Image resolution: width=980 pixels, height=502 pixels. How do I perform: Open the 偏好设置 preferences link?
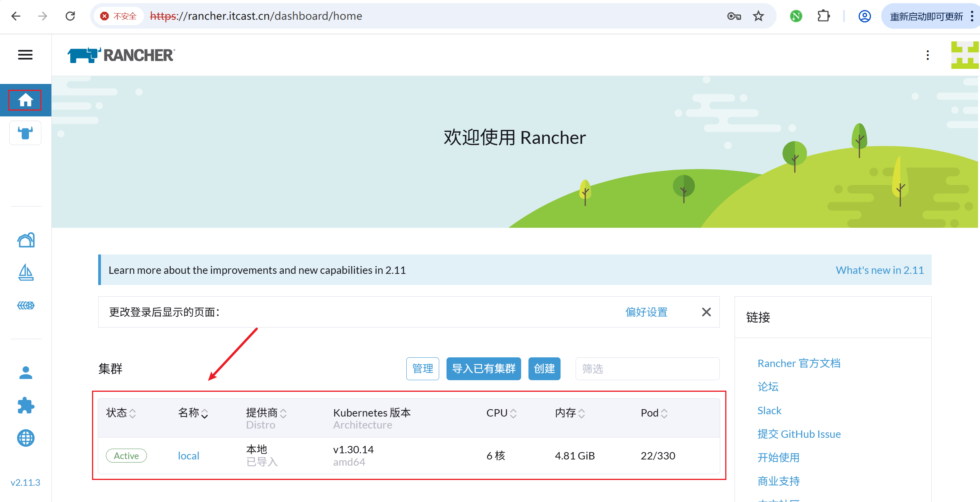click(x=646, y=312)
